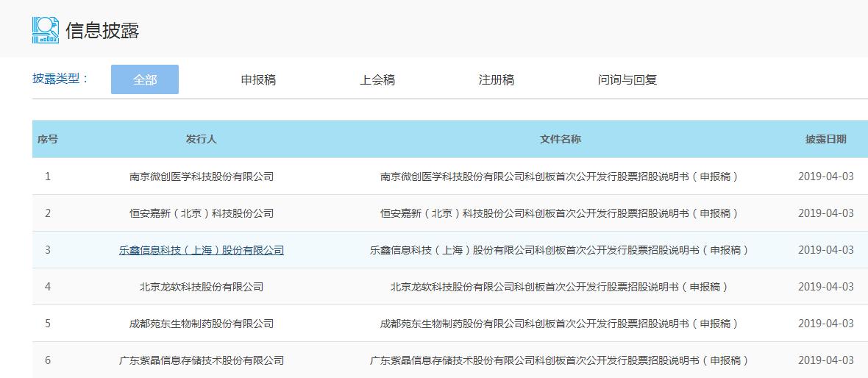View 乐鑫信息科技 prospectus document
868x378 pixels.
tap(560, 250)
